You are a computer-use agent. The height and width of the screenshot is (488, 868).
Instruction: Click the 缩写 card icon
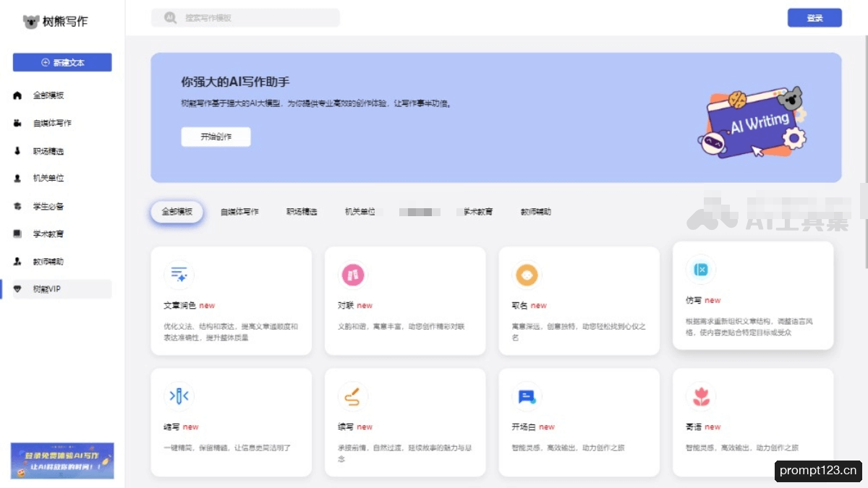coord(179,396)
